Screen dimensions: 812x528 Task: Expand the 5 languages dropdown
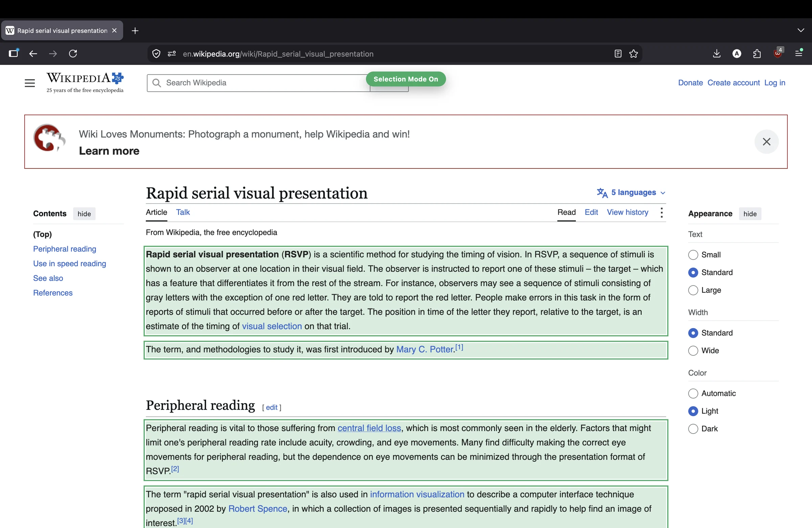coord(631,193)
